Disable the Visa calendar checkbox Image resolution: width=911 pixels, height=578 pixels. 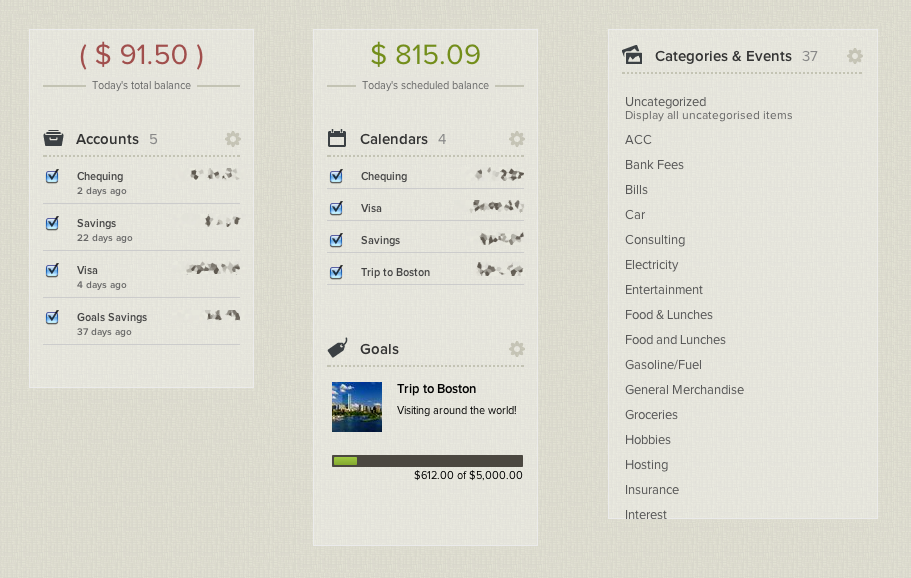(x=337, y=208)
